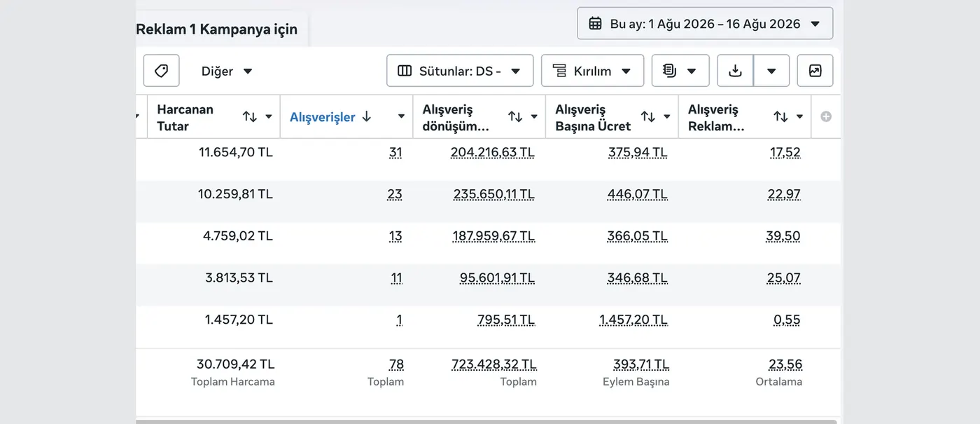Screen dimensions: 980x424
Task: Expand the arrow next to the download button
Action: point(771,71)
